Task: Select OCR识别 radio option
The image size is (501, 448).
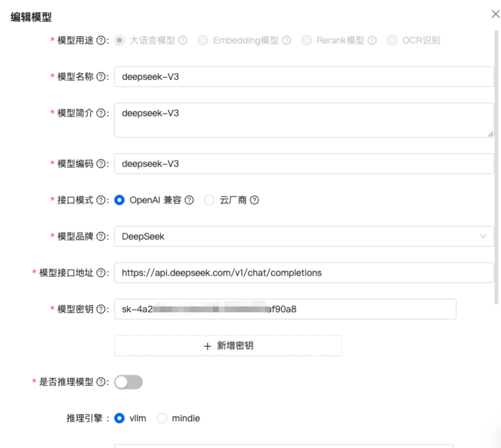Action: pos(392,40)
